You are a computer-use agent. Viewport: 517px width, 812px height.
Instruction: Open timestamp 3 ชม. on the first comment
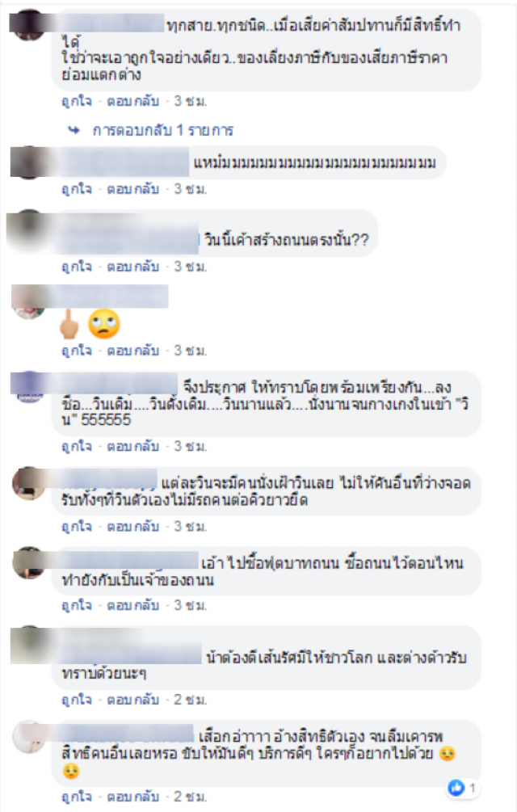click(190, 101)
